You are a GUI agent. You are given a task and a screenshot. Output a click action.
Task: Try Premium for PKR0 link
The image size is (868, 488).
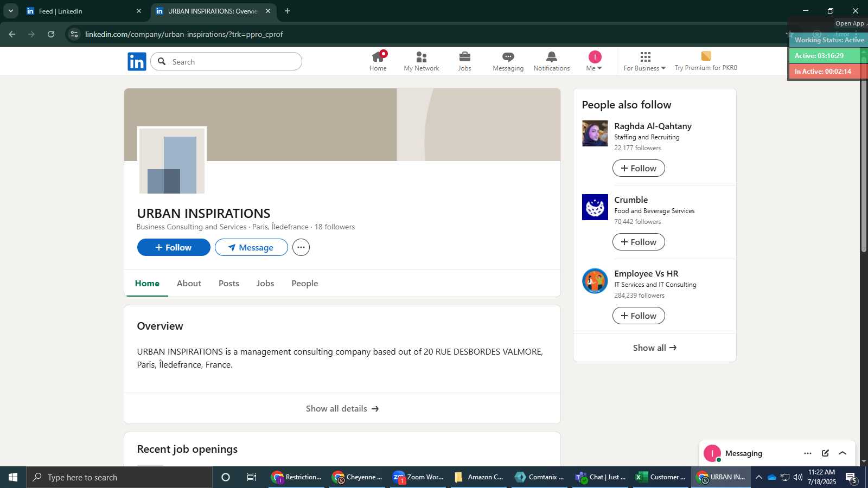coord(706,61)
